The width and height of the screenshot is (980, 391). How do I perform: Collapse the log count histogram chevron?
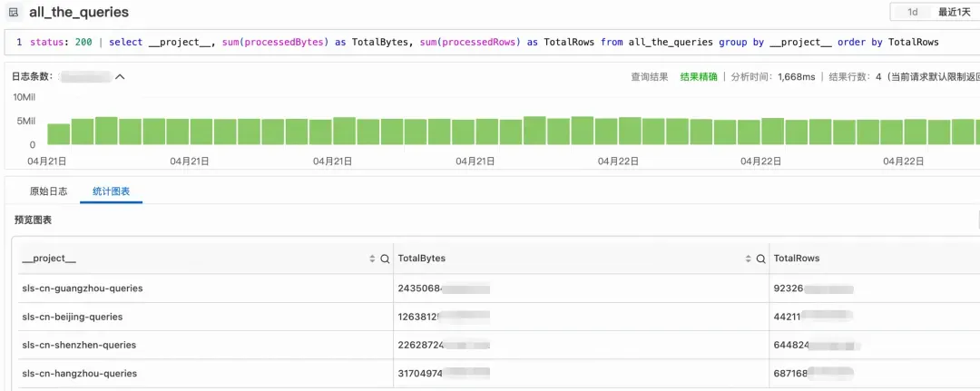point(120,77)
